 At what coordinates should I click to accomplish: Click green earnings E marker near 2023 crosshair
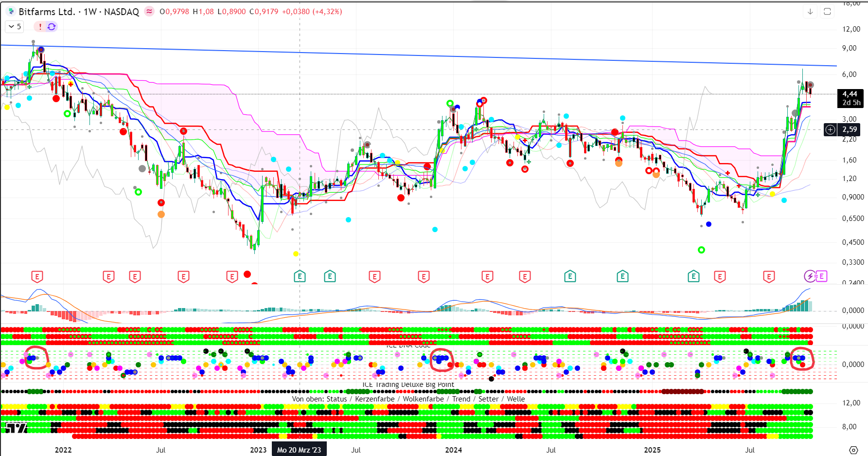300,276
